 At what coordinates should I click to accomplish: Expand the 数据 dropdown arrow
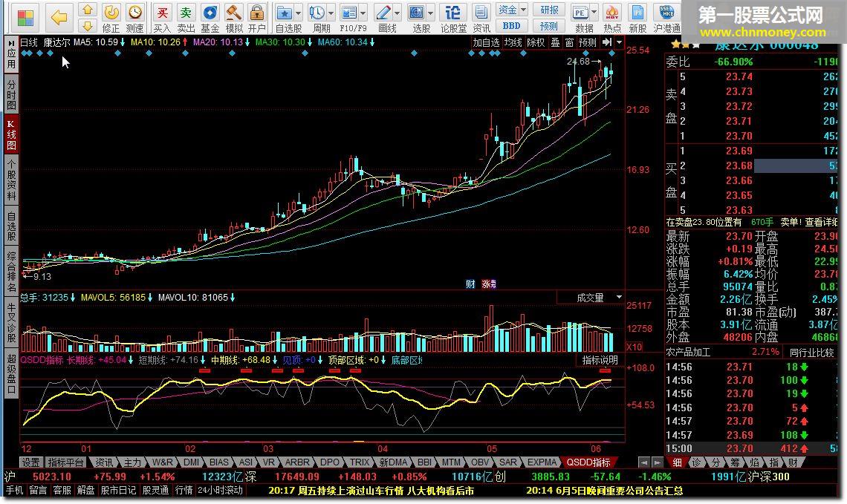coord(594,13)
